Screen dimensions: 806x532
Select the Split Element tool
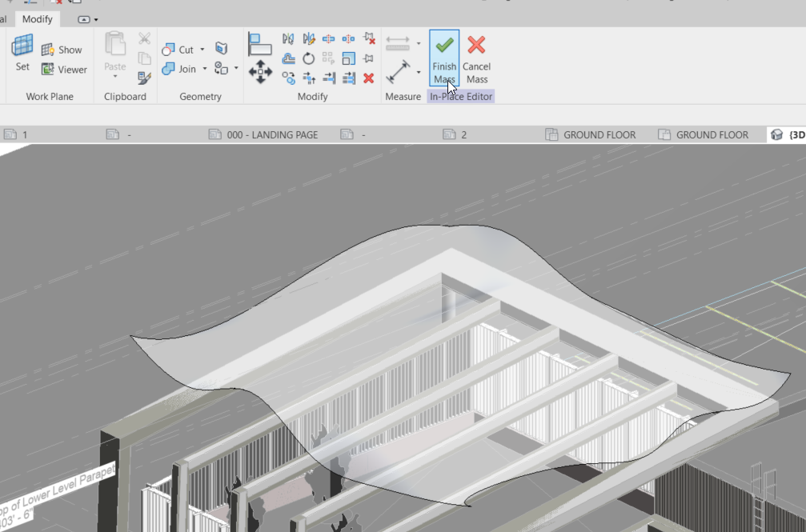click(328, 39)
